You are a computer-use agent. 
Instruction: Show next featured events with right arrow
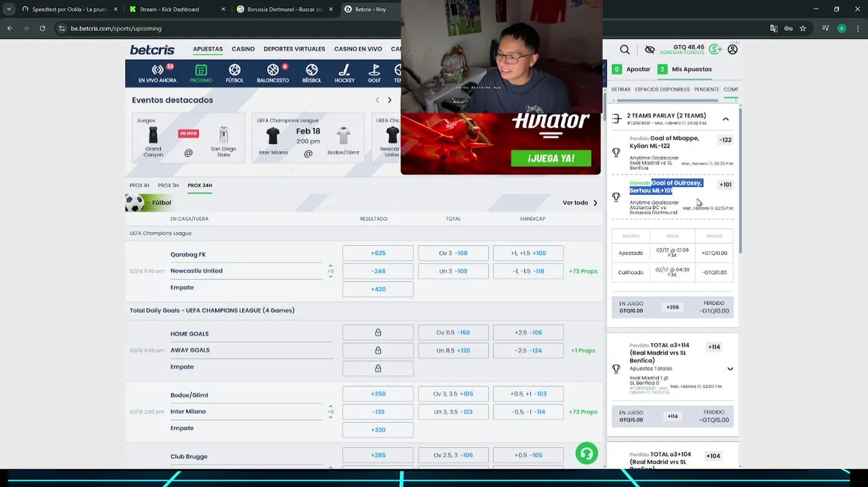390,100
